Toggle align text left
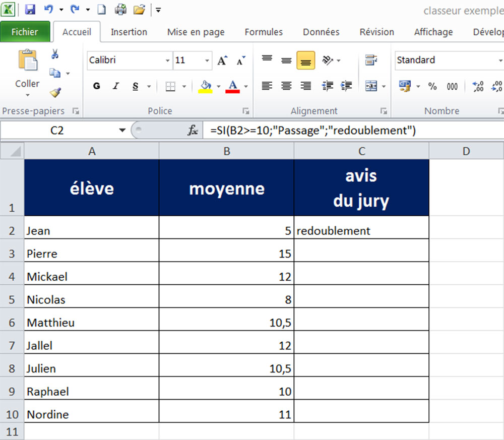Image resolution: width=504 pixels, height=440 pixels. coord(267,86)
